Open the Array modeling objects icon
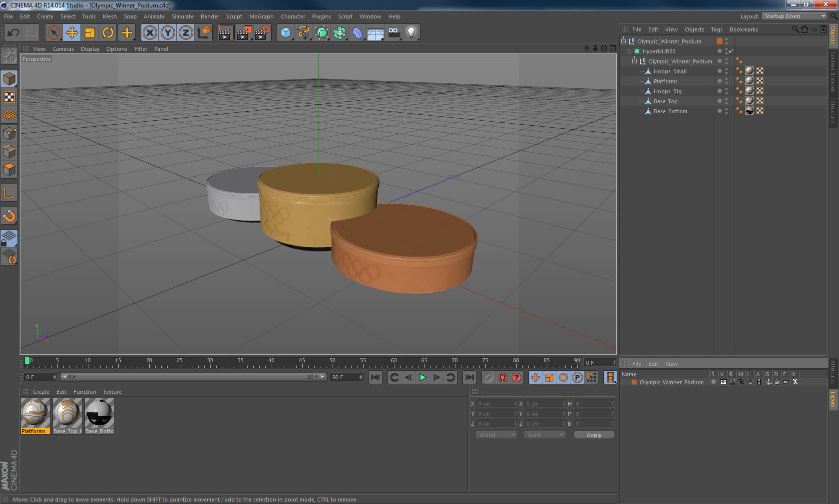The height and width of the screenshot is (504, 839). [x=340, y=33]
